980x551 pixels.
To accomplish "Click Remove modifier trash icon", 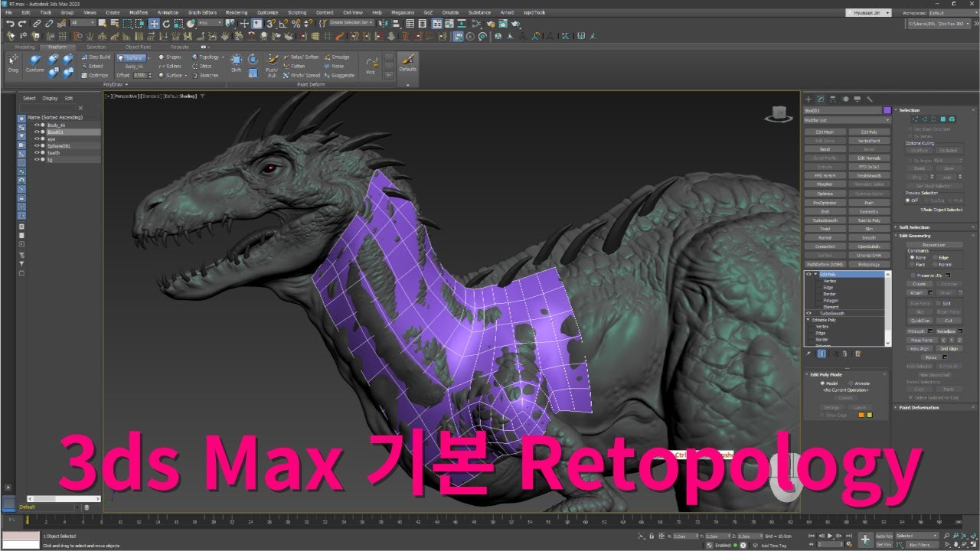I will [x=845, y=354].
